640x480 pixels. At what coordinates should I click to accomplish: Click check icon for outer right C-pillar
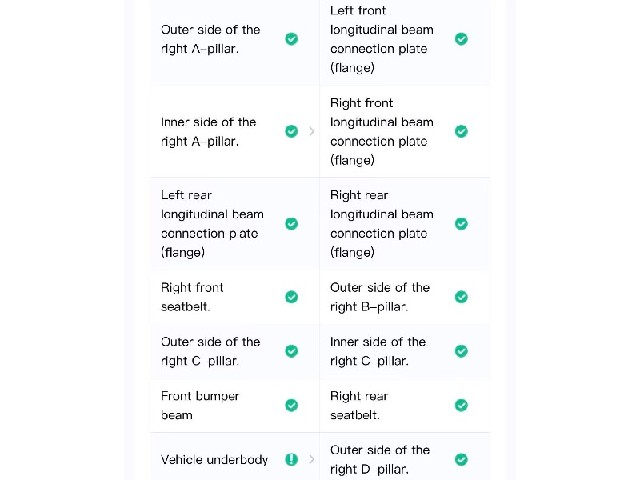(291, 351)
